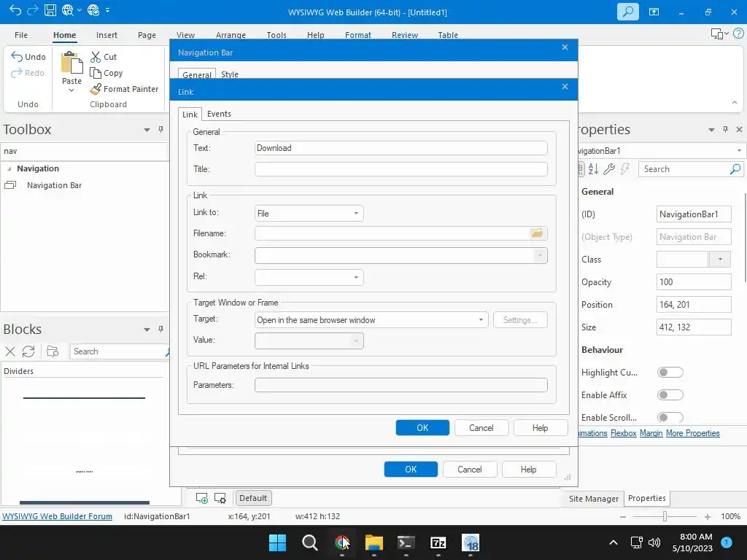Click the Copy icon in Clipboard group
Screen dimensions: 747x560
pos(96,73)
